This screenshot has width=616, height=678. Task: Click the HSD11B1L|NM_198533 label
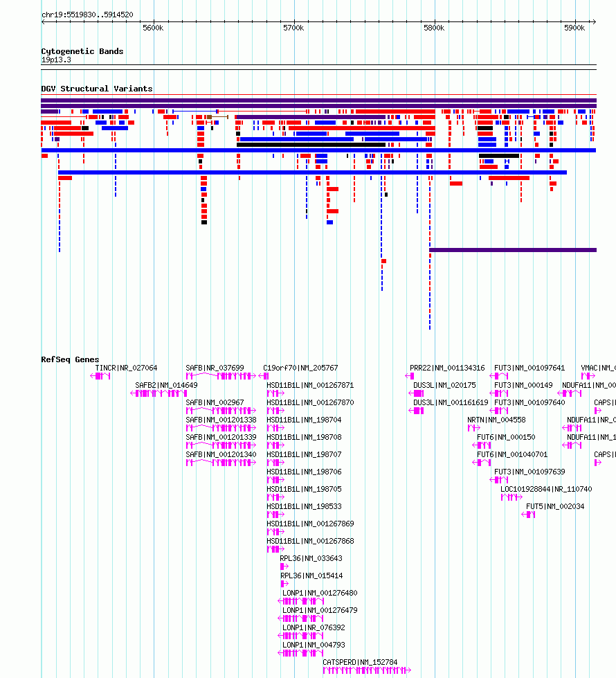[304, 506]
